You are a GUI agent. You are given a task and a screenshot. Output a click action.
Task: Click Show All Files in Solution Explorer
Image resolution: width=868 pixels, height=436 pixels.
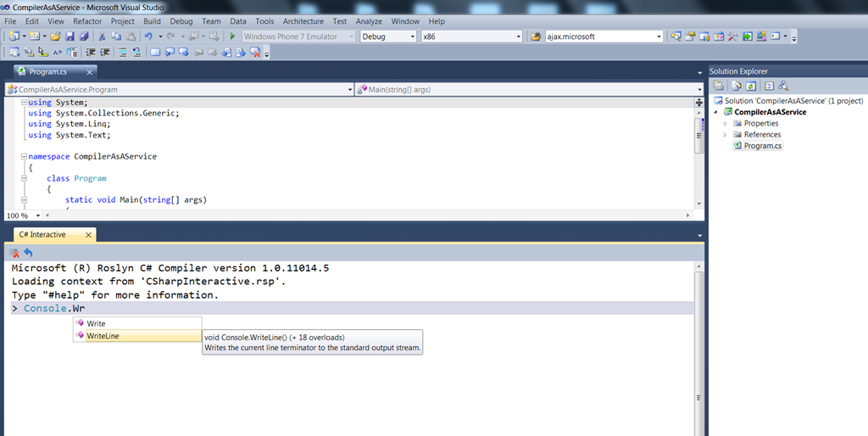[x=737, y=86]
